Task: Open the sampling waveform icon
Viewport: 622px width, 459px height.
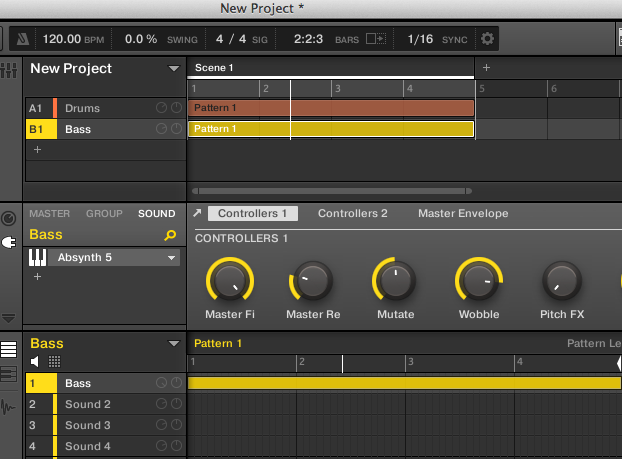Action: coord(8,407)
